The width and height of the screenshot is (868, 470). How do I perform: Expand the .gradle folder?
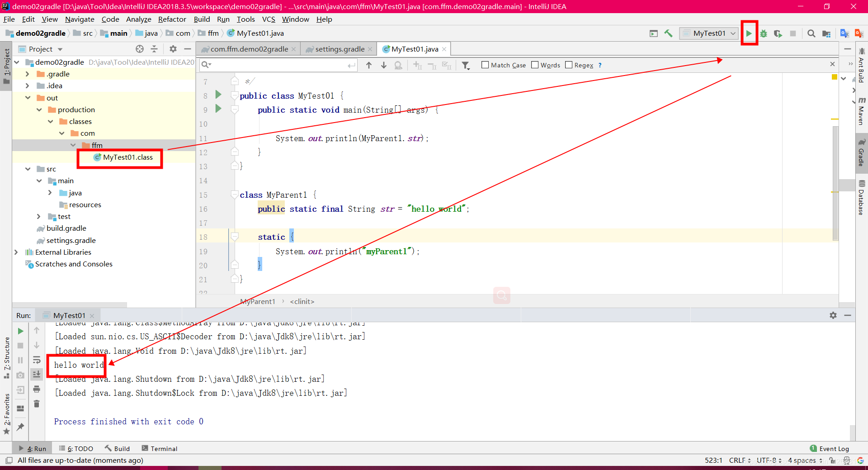coord(27,74)
